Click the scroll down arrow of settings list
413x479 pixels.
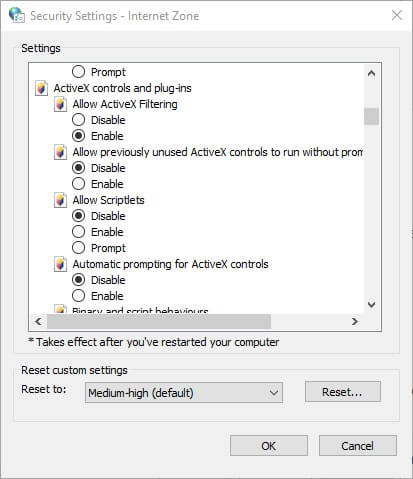click(x=371, y=304)
